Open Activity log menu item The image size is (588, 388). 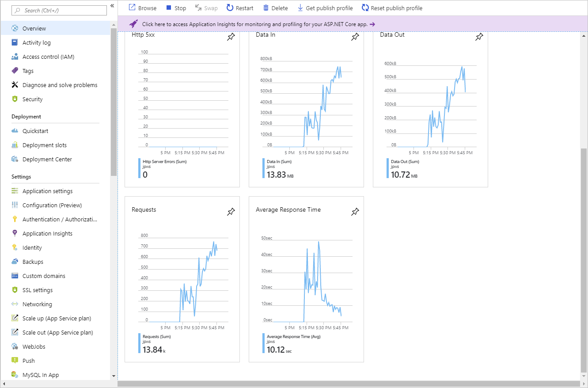click(x=55, y=42)
